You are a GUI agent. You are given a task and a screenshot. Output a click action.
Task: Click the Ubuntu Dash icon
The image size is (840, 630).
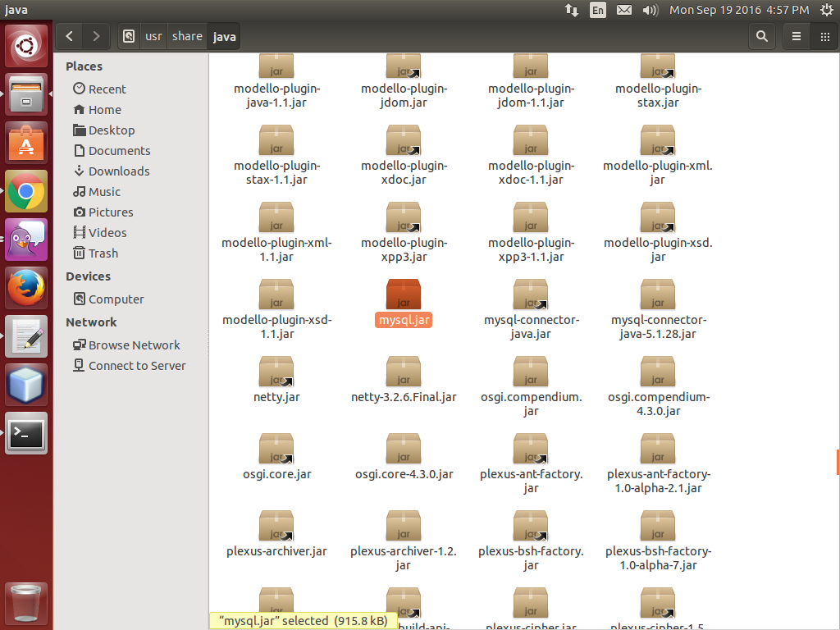(x=25, y=46)
